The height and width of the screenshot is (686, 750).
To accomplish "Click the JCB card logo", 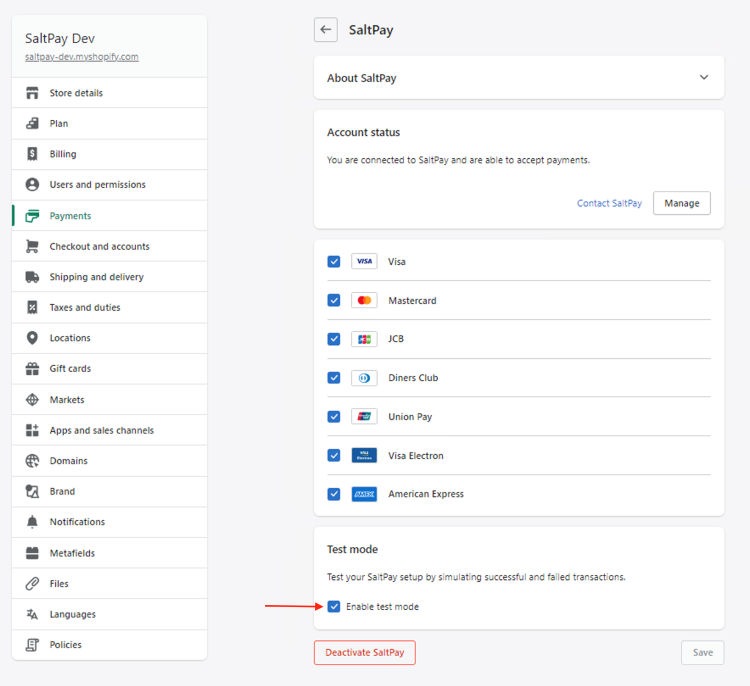I will pyautogui.click(x=364, y=339).
